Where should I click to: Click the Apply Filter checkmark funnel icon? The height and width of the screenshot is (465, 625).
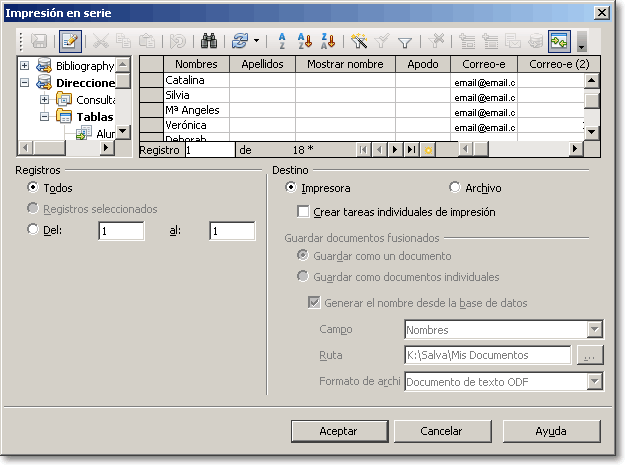pos(381,41)
